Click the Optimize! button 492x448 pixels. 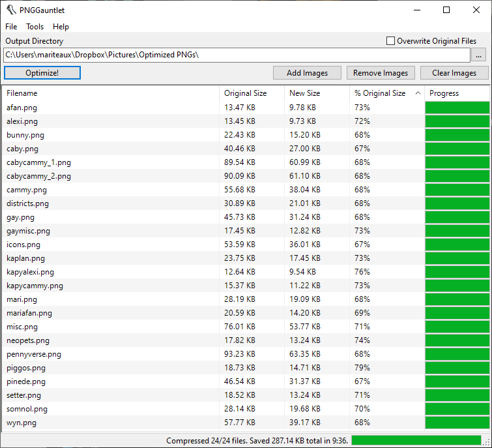point(42,73)
